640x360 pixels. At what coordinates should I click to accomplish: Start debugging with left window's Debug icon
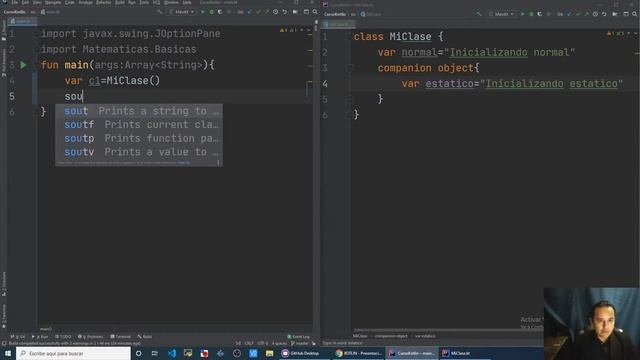tap(211, 12)
